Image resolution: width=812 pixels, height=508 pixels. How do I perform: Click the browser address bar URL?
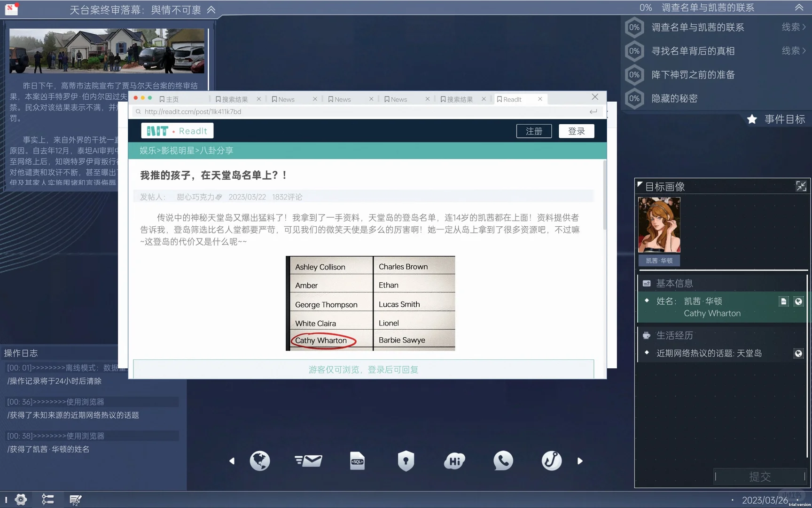click(193, 111)
